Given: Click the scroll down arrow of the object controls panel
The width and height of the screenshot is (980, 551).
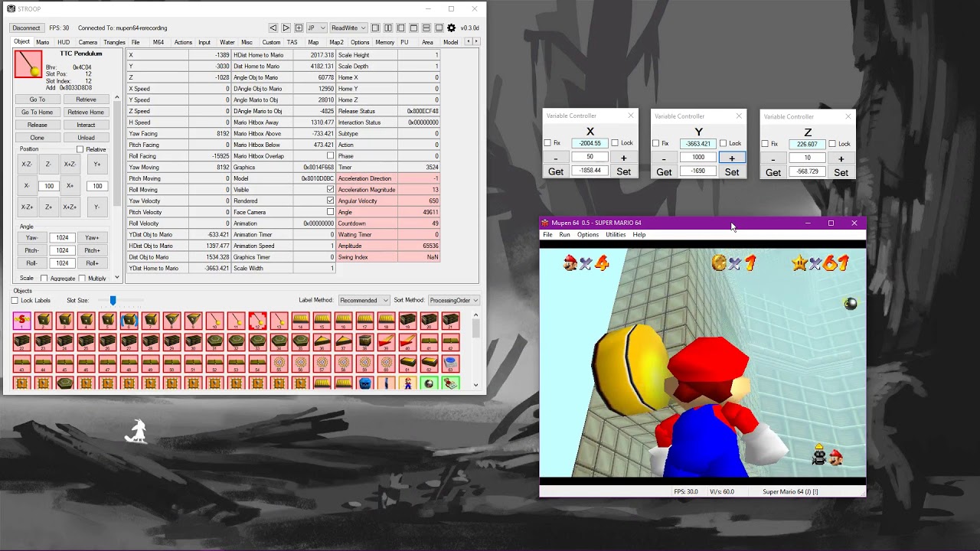Looking at the screenshot, I should [117, 277].
